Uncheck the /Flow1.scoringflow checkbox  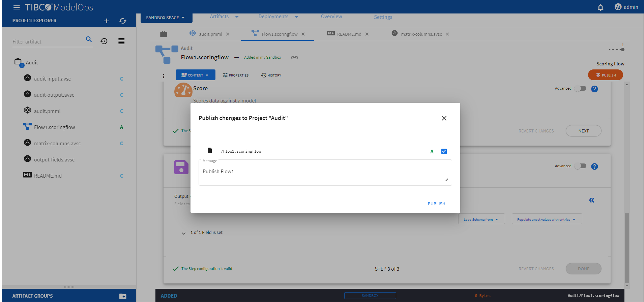pos(444,151)
